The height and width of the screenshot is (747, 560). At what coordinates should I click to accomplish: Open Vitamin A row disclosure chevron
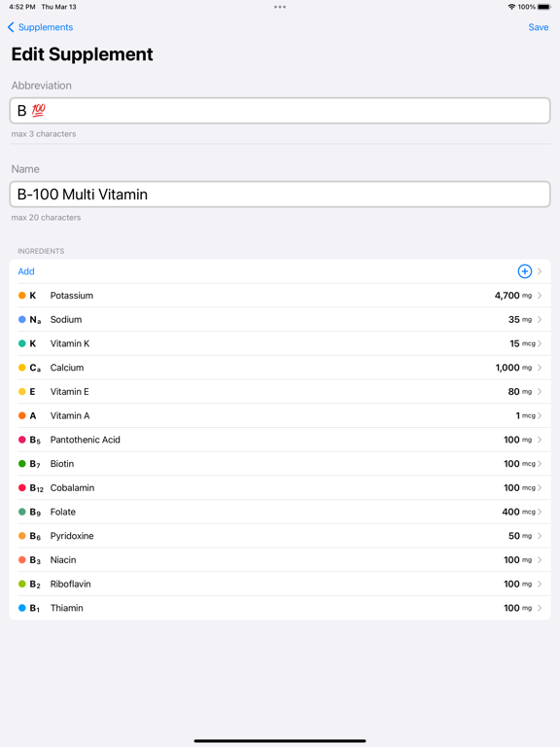[540, 415]
